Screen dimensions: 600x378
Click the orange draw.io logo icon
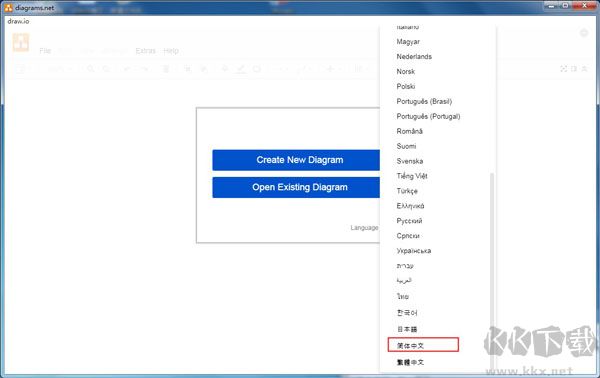coord(21,42)
